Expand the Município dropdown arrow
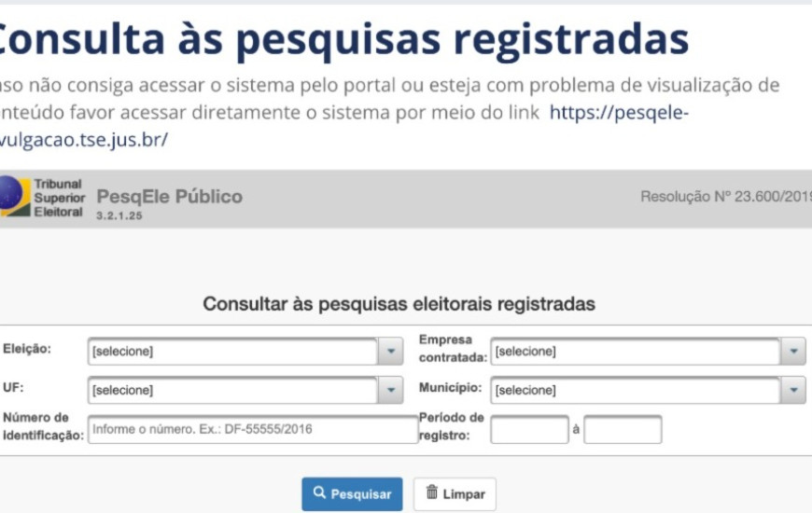The image size is (812, 513). 792,390
